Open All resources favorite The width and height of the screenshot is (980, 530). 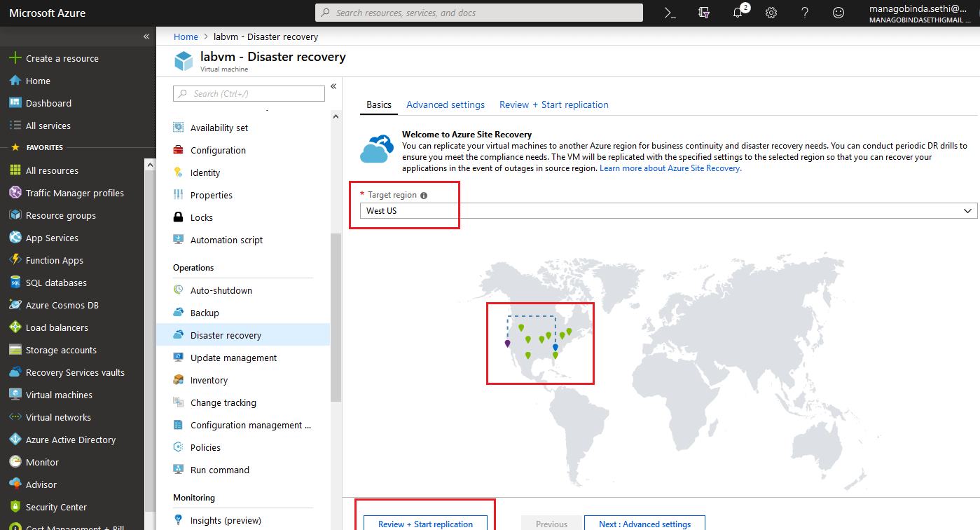click(52, 170)
